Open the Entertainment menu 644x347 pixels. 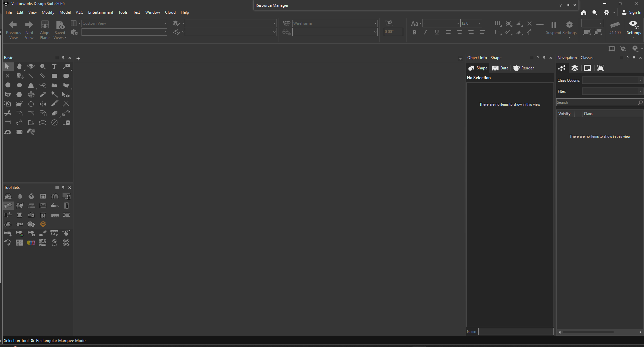(101, 12)
